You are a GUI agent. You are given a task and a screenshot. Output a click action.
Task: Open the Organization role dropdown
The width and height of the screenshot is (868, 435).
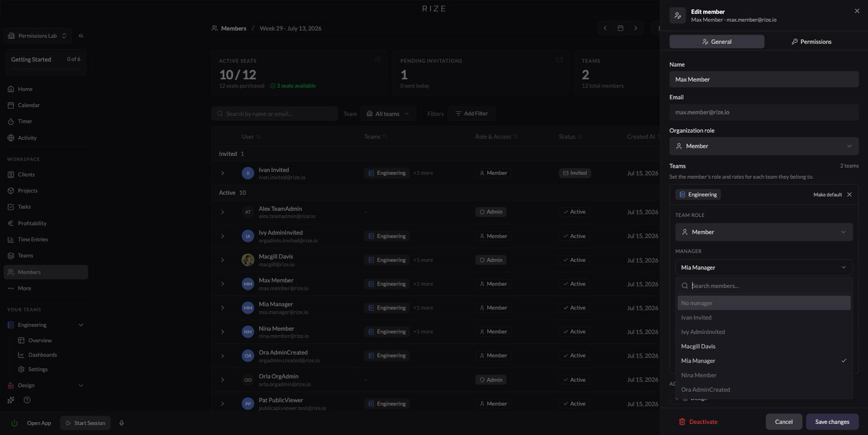[764, 146]
